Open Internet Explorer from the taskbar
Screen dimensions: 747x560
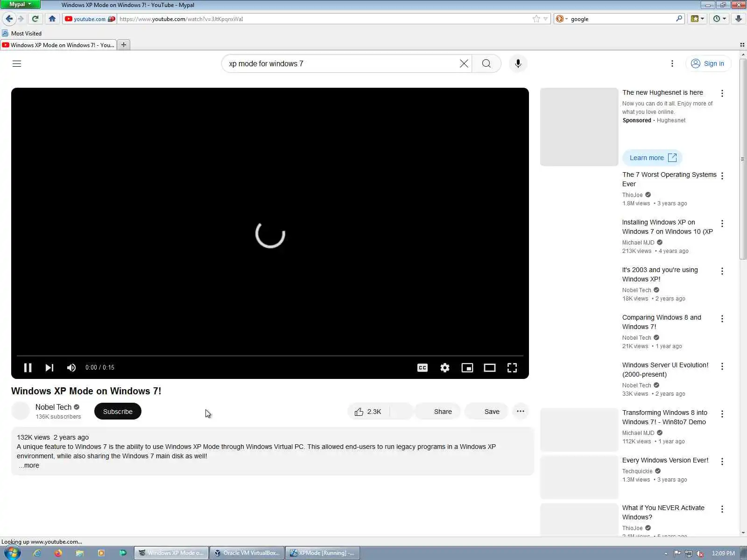click(x=36, y=553)
